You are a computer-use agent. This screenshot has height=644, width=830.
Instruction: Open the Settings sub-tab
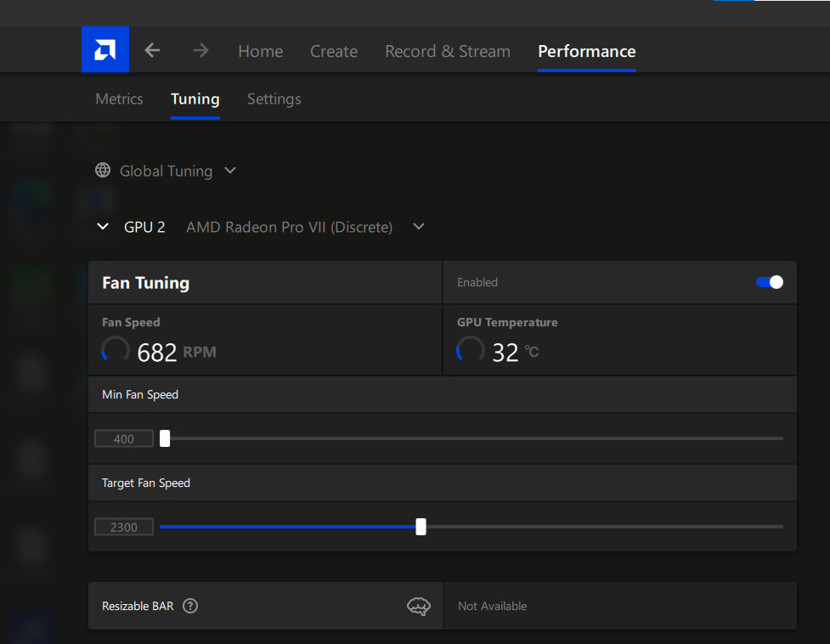274,99
